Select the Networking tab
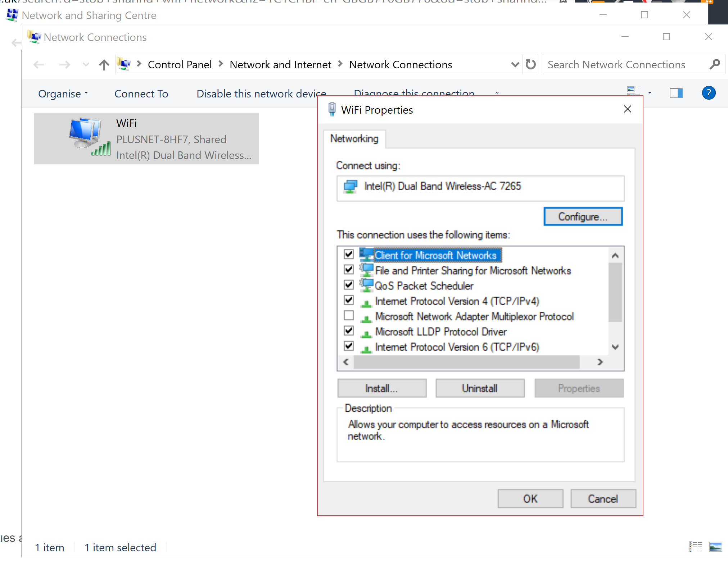The height and width of the screenshot is (566, 728). [x=354, y=139]
